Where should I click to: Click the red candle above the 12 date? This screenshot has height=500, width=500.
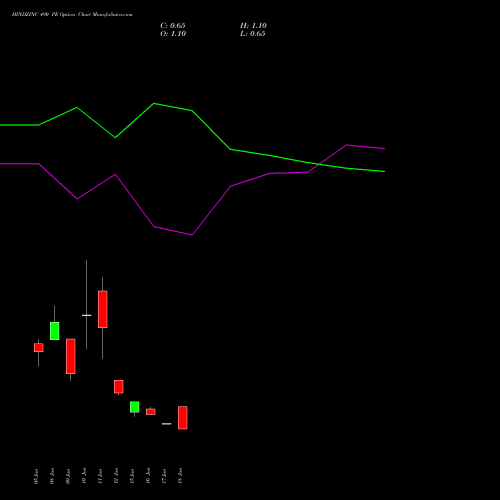click(119, 387)
